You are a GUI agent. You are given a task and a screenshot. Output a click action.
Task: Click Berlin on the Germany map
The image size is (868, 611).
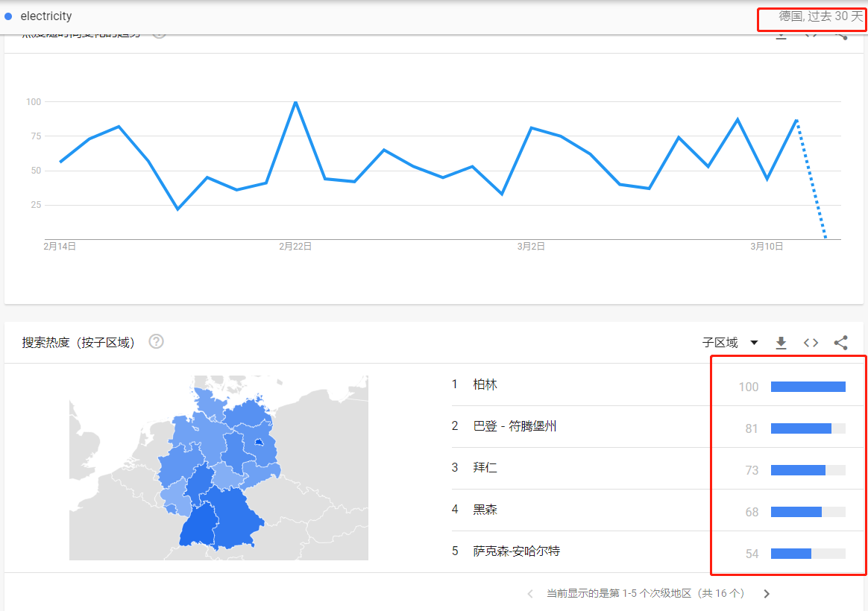click(259, 443)
